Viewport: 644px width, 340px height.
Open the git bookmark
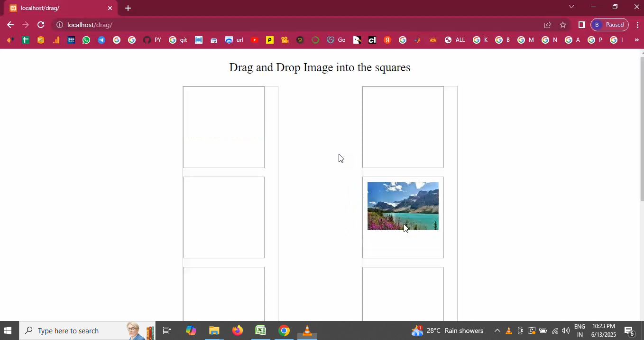[x=178, y=40]
